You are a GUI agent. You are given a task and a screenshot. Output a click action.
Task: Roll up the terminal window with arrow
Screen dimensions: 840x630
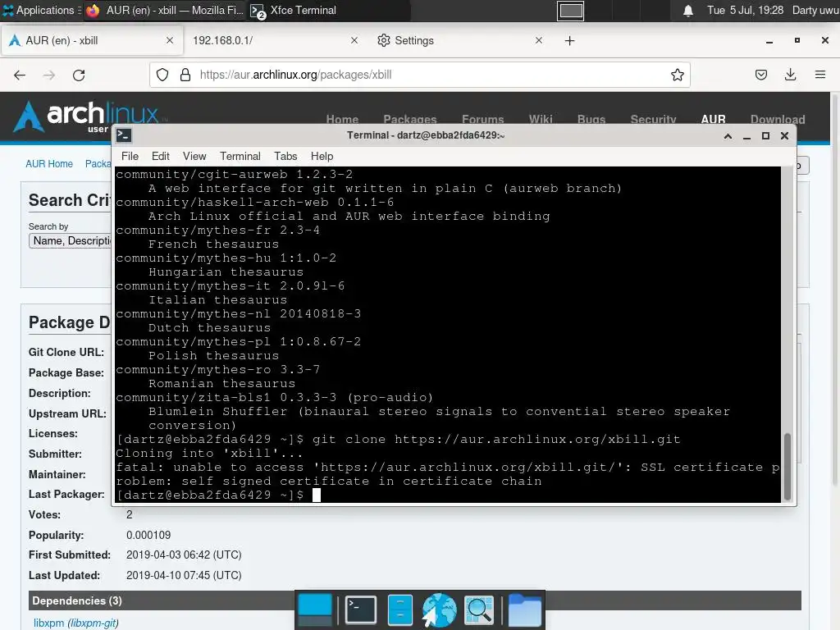728,136
